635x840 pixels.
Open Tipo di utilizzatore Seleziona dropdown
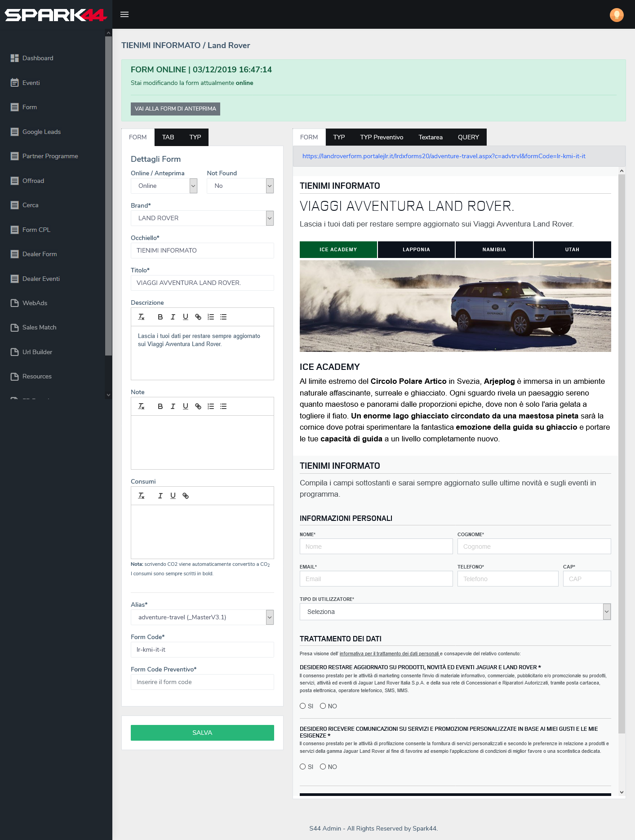click(455, 612)
